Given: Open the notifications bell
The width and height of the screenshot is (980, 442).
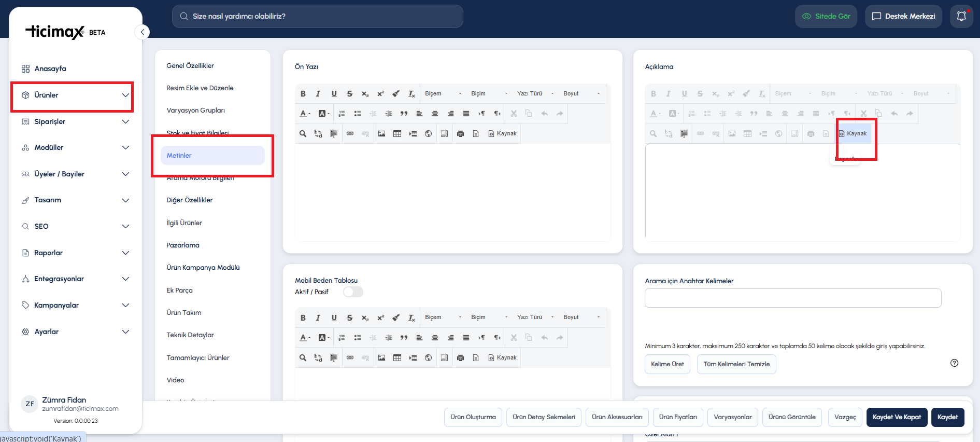Looking at the screenshot, I should [x=961, y=16].
